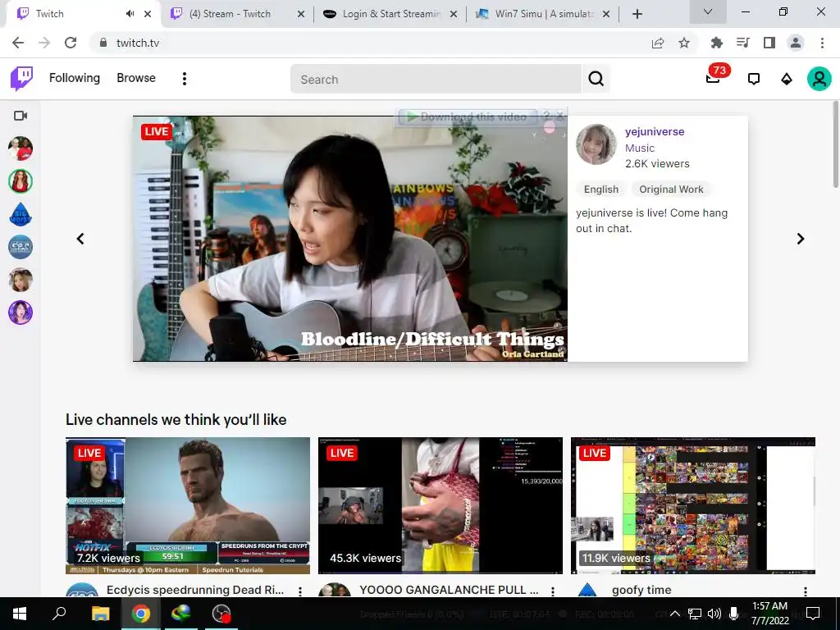Screen dimensions: 840x630
Task: Open the green-ringed red-haired channel avatar
Action: point(21,181)
